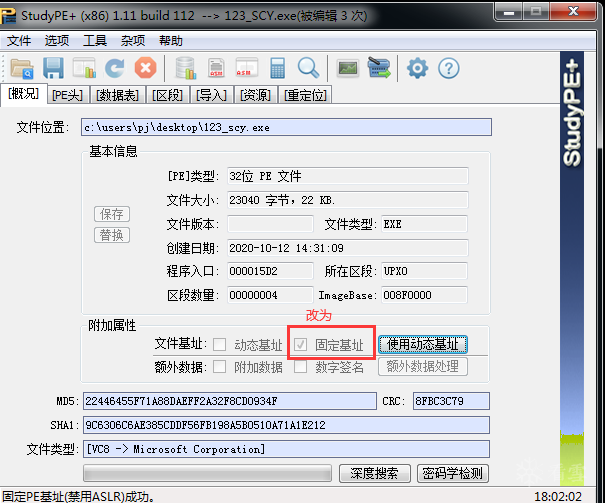Switch to the [资源] tab
The image size is (605, 503).
pyautogui.click(x=255, y=95)
